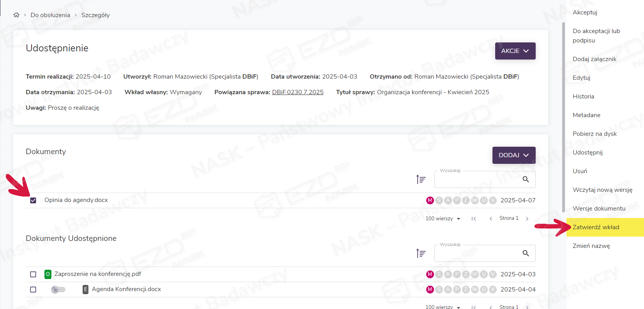This screenshot has width=644, height=309.
Task: Click sort icon in the Dokumenty section
Action: coord(421,179)
